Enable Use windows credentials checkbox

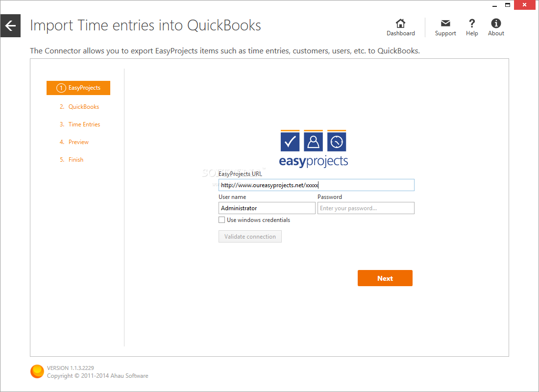point(221,220)
